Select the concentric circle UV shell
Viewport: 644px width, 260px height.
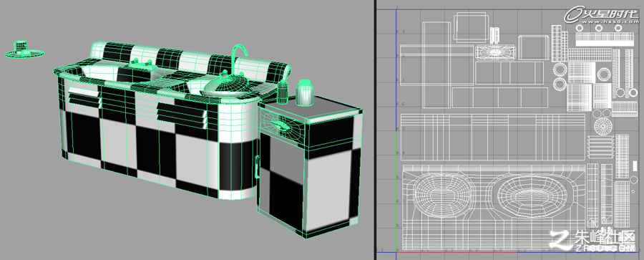(602, 125)
